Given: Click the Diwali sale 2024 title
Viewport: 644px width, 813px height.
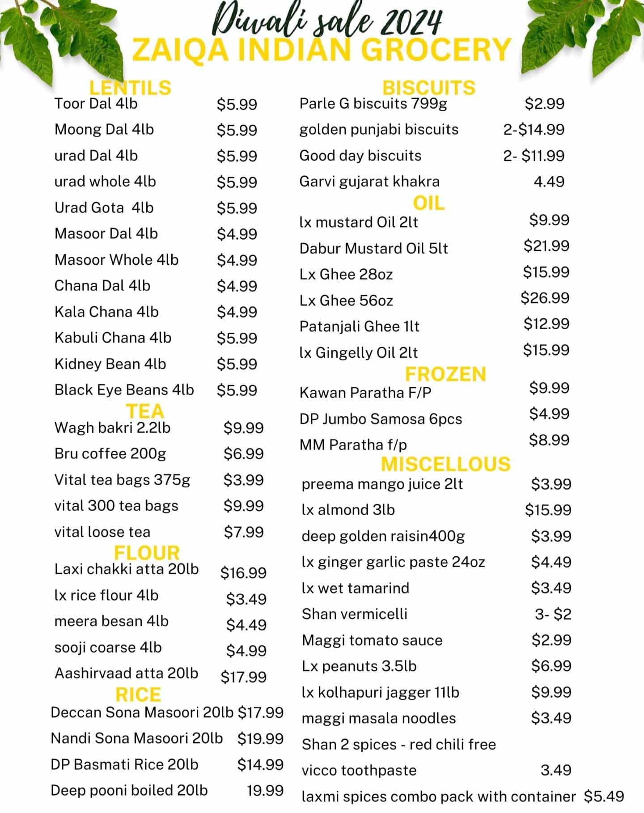Looking at the screenshot, I should point(328,20).
